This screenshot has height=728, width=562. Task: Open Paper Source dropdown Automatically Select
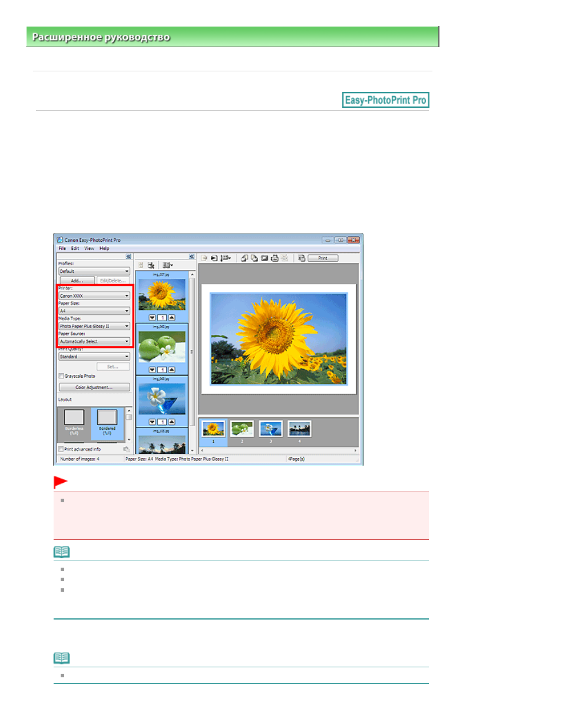coord(94,341)
